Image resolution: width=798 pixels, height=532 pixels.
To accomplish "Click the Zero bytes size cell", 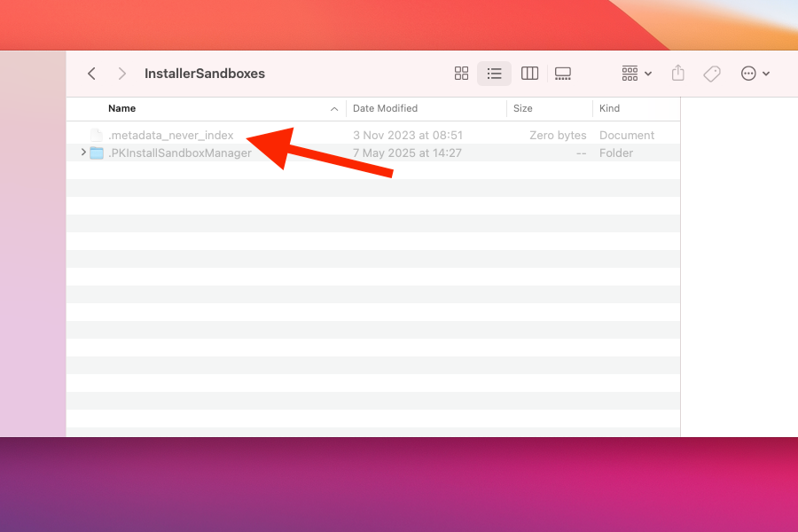I will [558, 136].
